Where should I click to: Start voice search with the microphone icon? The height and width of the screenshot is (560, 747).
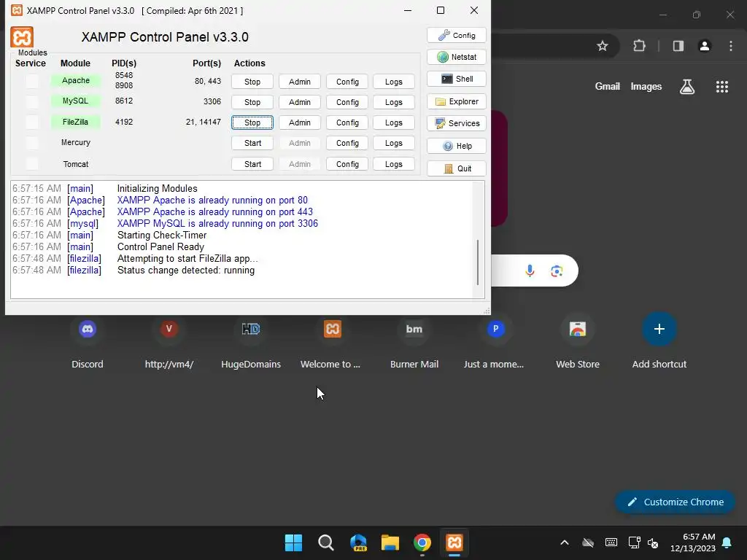(x=530, y=271)
